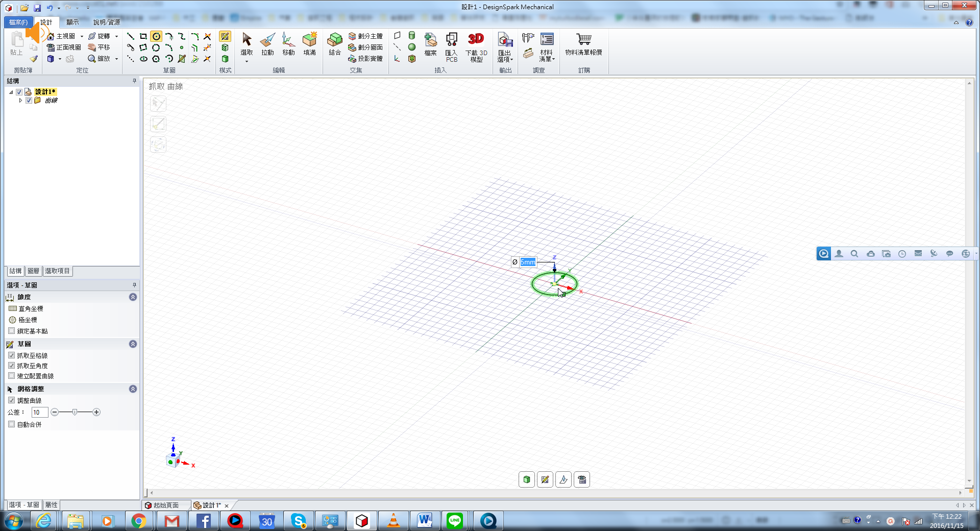Increase tolerance with plus button
Image resolution: width=980 pixels, height=531 pixels.
coord(96,412)
